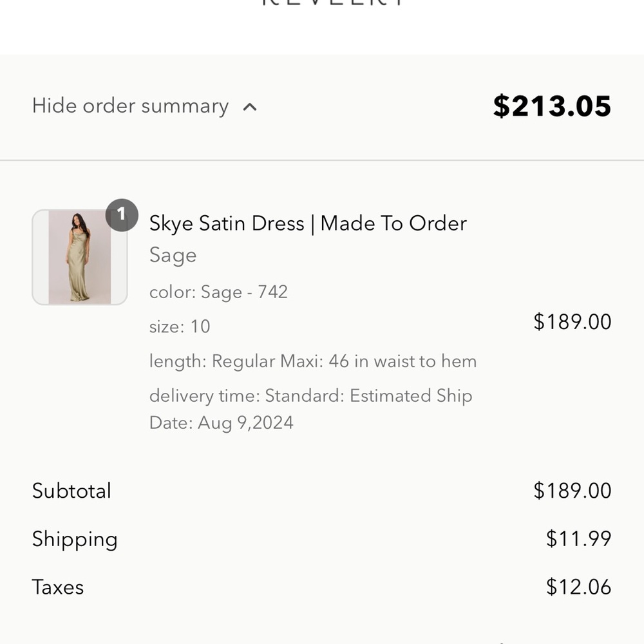Click the Taxes label

point(58,587)
